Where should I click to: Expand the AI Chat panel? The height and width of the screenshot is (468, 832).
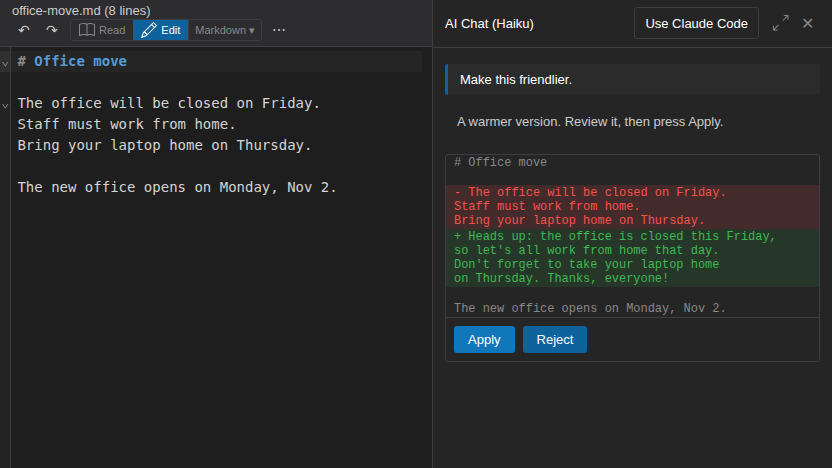point(780,23)
